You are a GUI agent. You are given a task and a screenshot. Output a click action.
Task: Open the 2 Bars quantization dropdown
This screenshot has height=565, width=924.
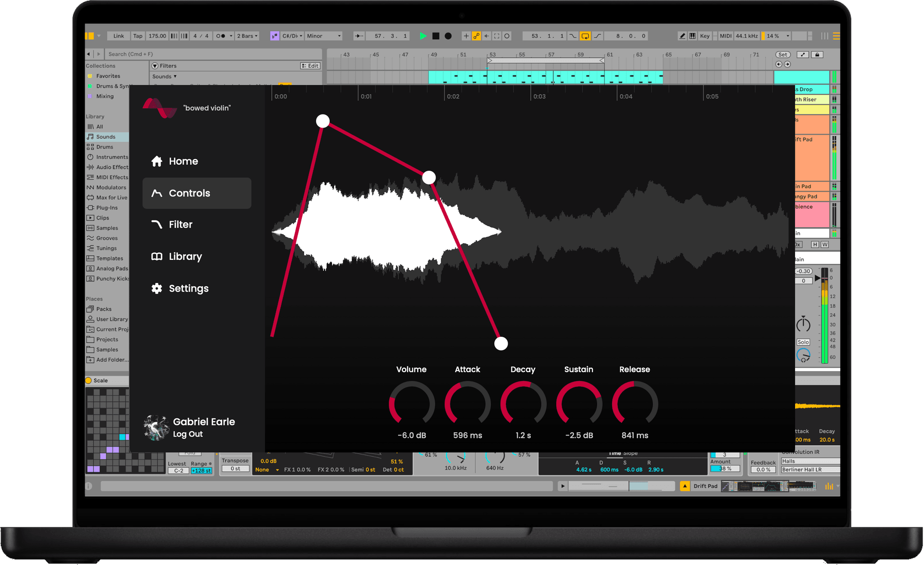pyautogui.click(x=247, y=36)
